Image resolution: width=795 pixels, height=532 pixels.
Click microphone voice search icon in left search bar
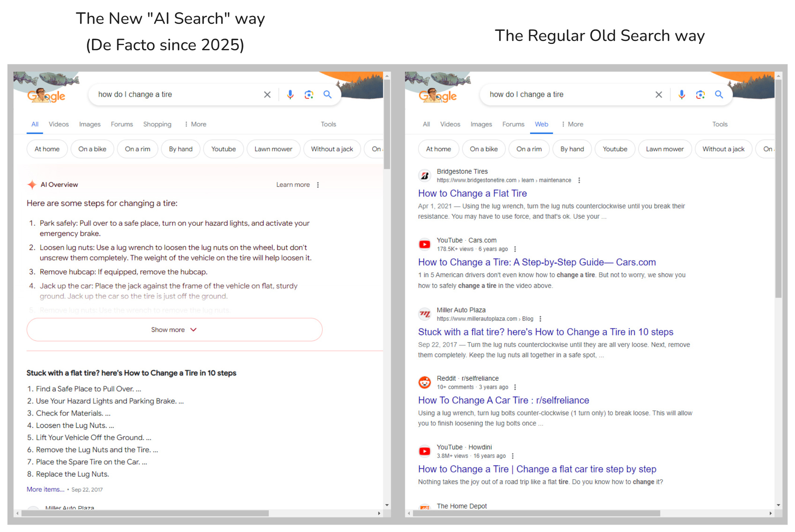tap(290, 94)
